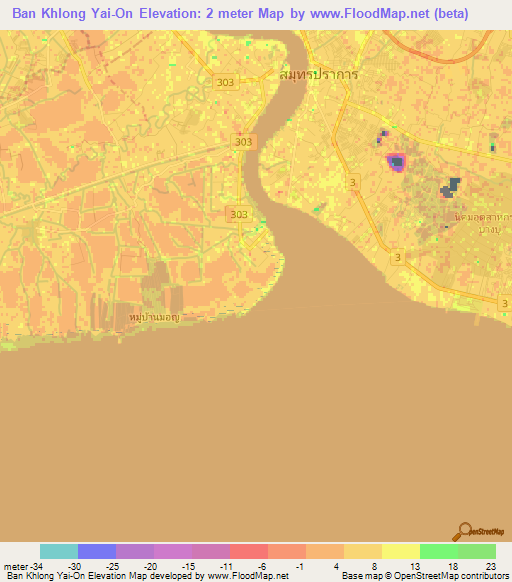Screen dimensions: 512x582
Task: Click the บางปู industrial estate label
Action: coord(484,223)
